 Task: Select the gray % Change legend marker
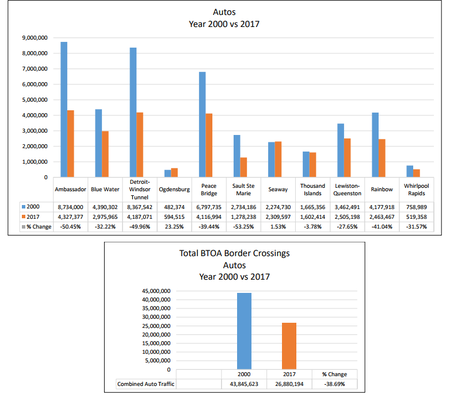coord(24,227)
